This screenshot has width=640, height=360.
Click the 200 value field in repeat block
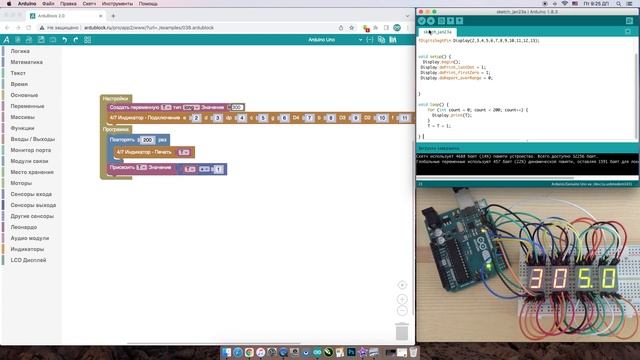click(x=147, y=140)
